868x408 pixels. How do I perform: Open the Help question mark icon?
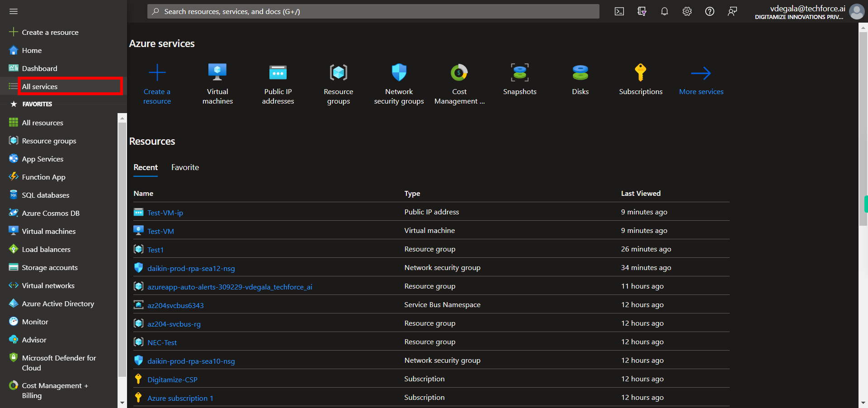pos(710,11)
